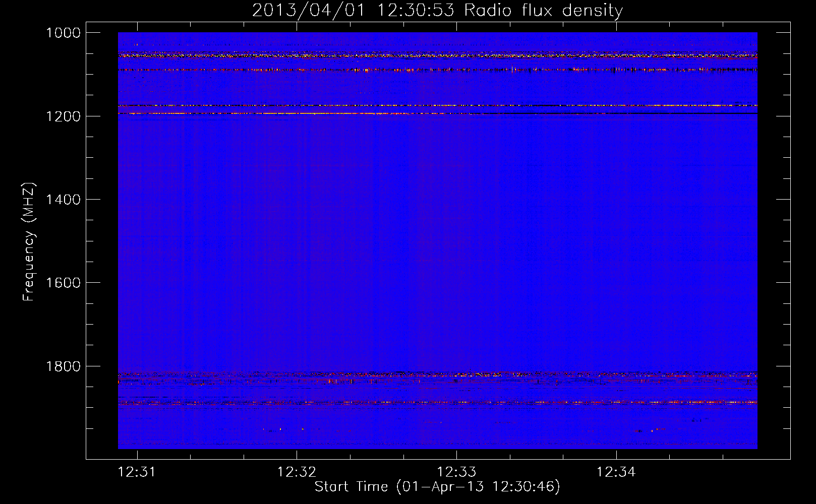Click the 'Frequency (MHZ)' axis title
Screen dimensions: 816x504
[x=29, y=242]
